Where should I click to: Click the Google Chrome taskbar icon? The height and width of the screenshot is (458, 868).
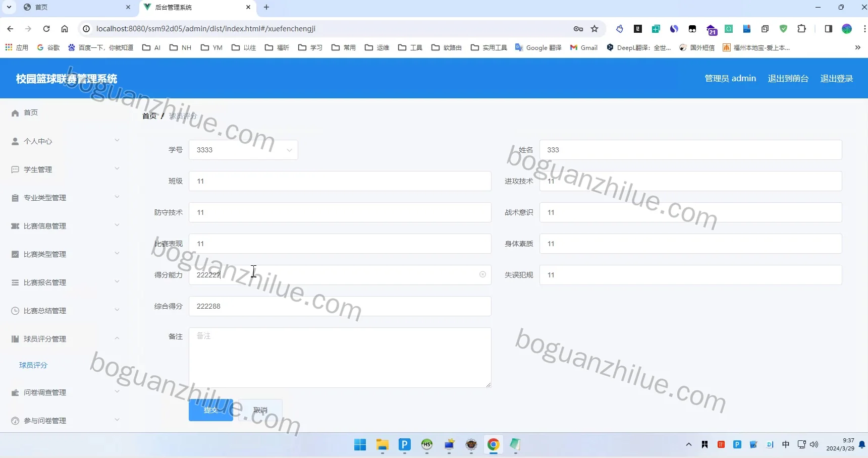click(x=493, y=444)
